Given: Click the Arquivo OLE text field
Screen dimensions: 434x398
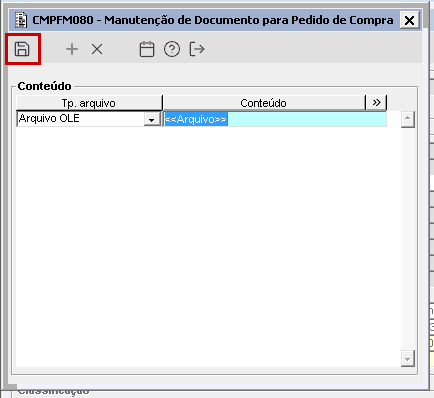Looking at the screenshot, I should pos(80,119).
